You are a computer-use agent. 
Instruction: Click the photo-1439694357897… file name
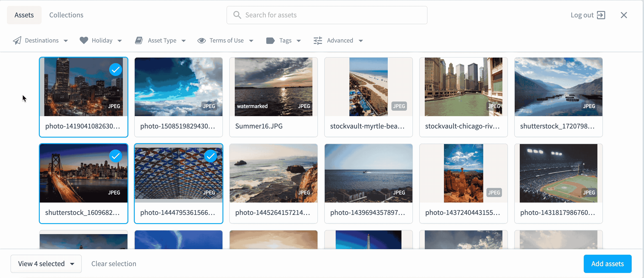pyautogui.click(x=367, y=213)
